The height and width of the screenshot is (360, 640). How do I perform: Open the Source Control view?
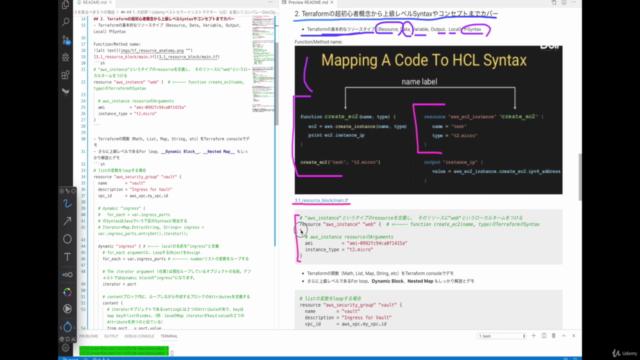tap(65, 40)
